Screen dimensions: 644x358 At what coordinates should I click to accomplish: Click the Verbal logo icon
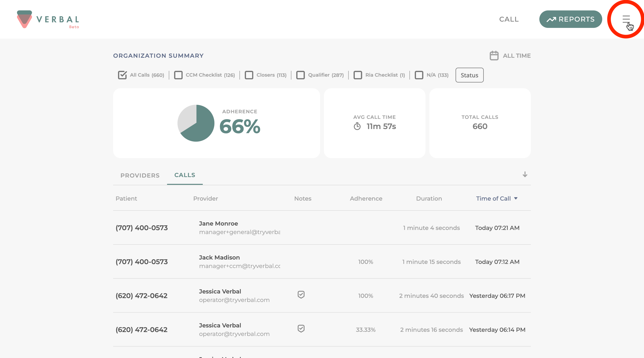pos(24,19)
